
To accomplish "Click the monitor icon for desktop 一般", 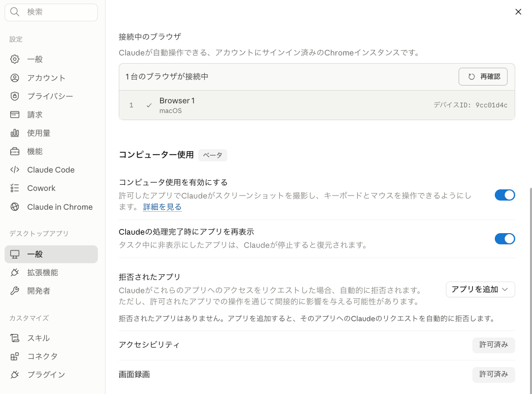I will pos(15,255).
